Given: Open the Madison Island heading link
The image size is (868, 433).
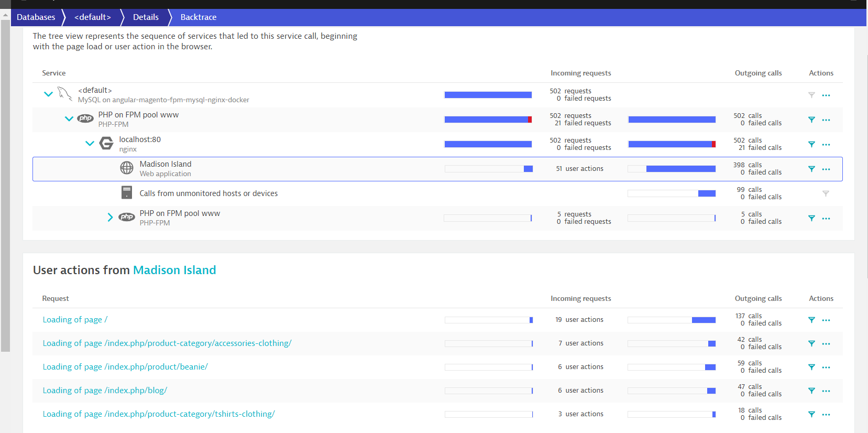Looking at the screenshot, I should [174, 270].
